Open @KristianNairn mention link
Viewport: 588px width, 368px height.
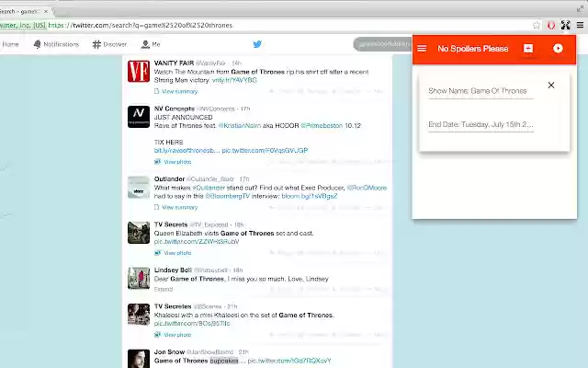(x=240, y=125)
